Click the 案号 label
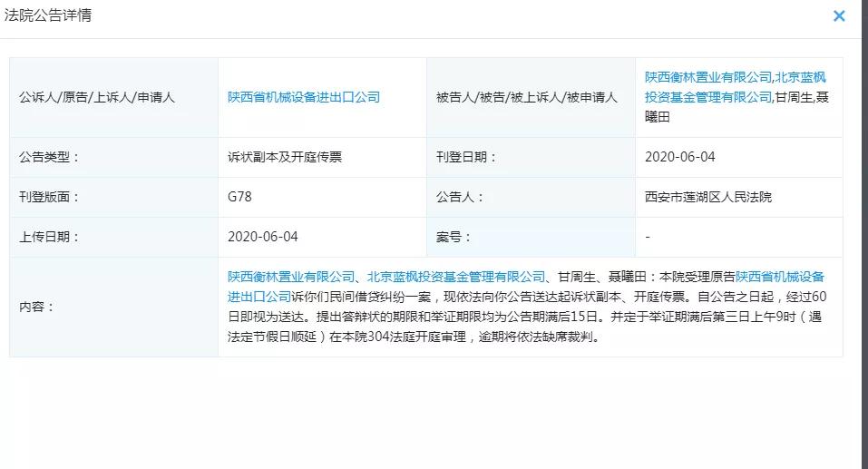The width and height of the screenshot is (868, 469). click(x=454, y=237)
